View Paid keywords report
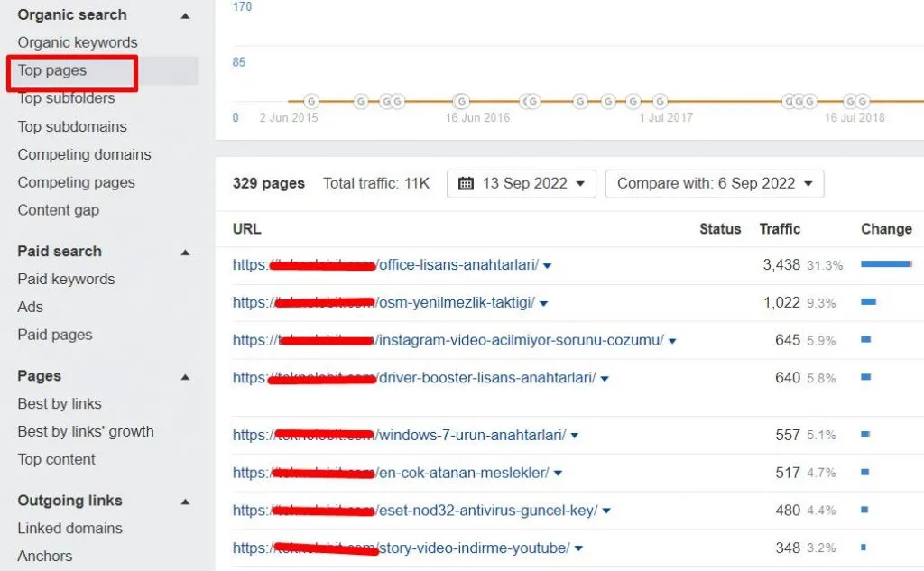The height and width of the screenshot is (571, 924). [x=66, y=280]
